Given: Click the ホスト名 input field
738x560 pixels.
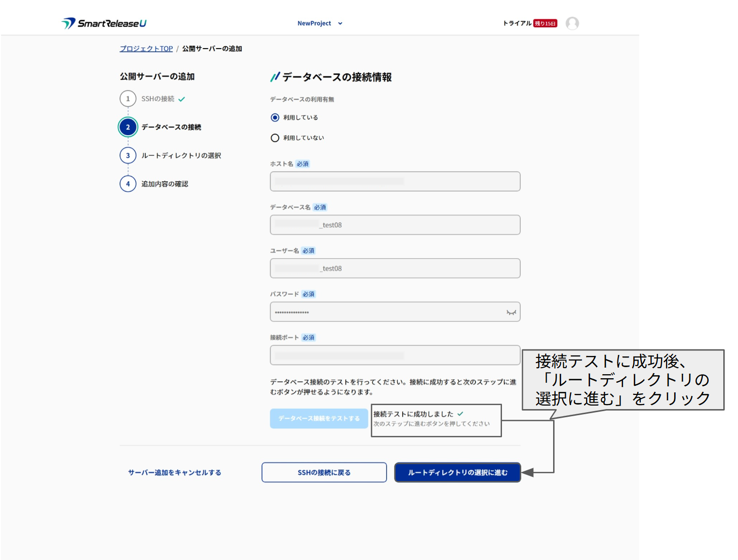Looking at the screenshot, I should pyautogui.click(x=395, y=181).
